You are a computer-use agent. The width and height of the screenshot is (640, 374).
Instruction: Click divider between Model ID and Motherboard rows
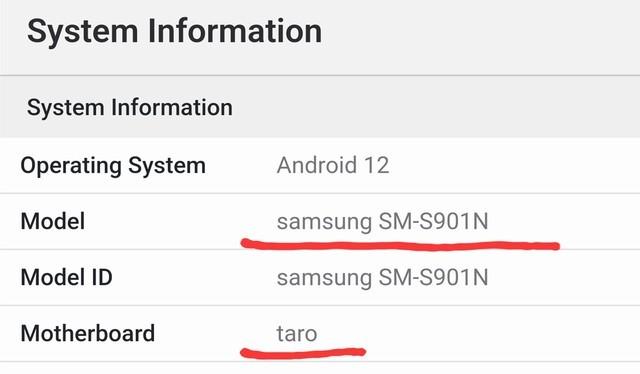[320, 305]
